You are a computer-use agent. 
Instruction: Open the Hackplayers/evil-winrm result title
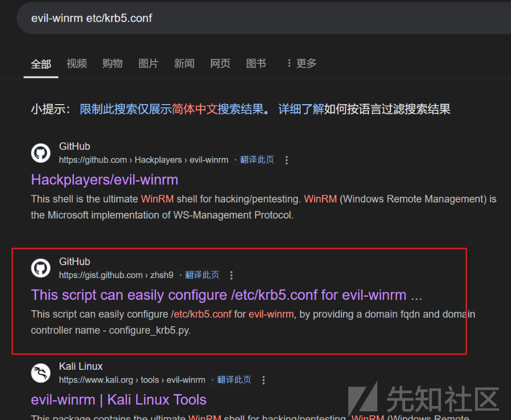click(105, 180)
